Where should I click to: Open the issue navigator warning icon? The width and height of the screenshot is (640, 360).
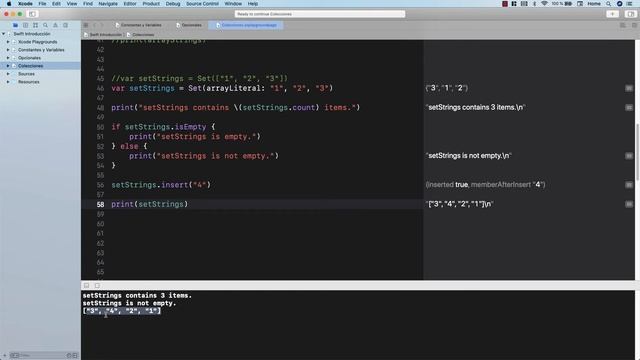pos(56,25)
